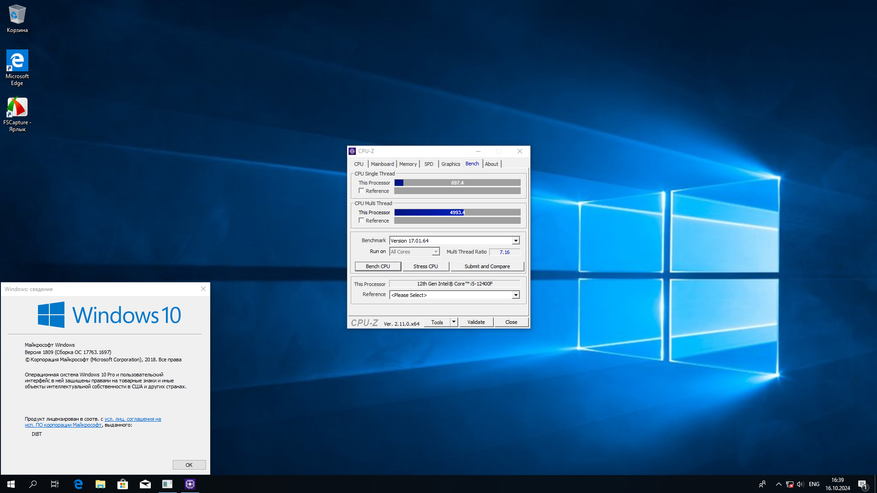
Task: Click the Stress CPU button
Action: [425, 266]
